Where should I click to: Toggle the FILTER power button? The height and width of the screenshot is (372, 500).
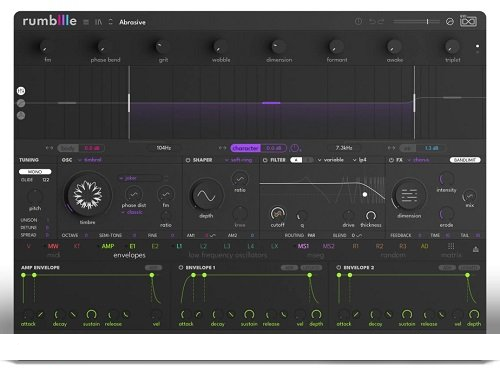click(x=265, y=160)
